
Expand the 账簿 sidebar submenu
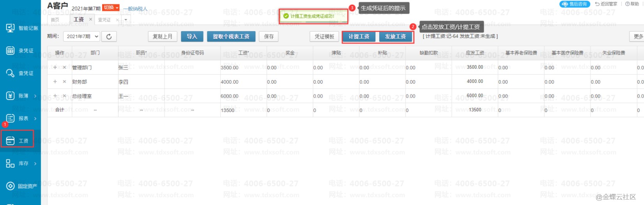click(x=35, y=96)
